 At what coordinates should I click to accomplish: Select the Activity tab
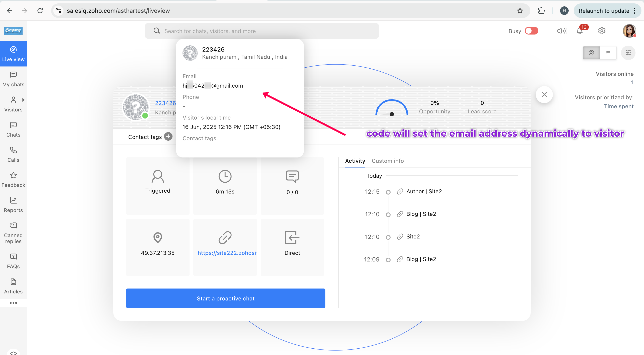355,161
